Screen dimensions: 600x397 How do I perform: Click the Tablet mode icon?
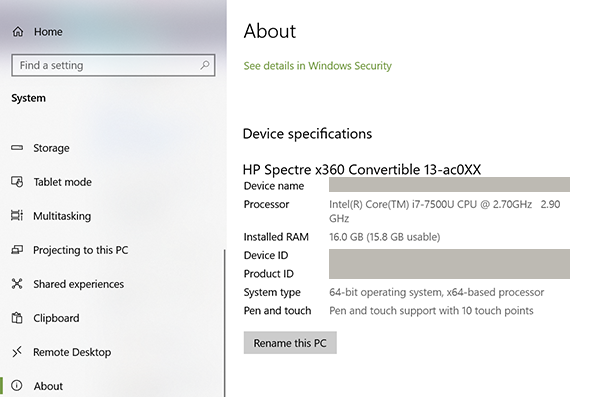click(17, 182)
